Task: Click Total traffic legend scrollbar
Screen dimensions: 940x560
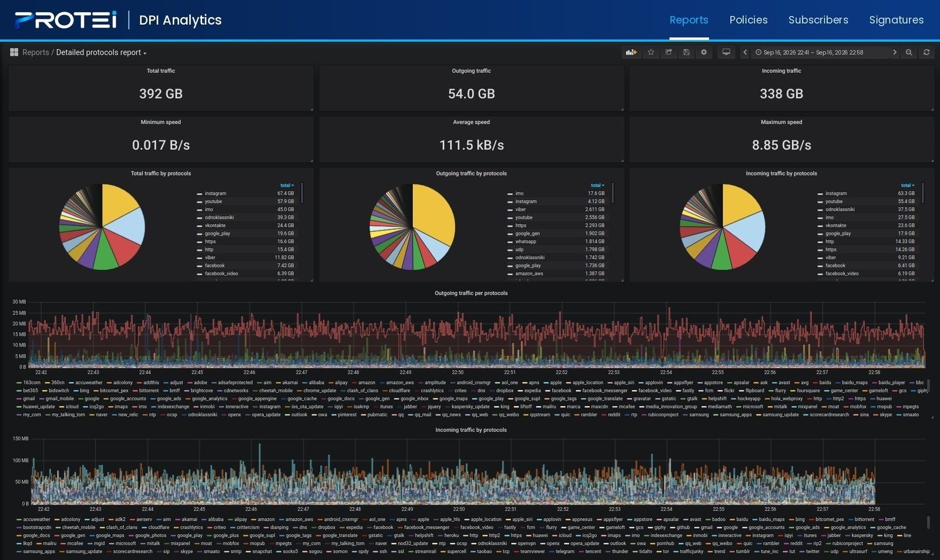Action: 302,192
